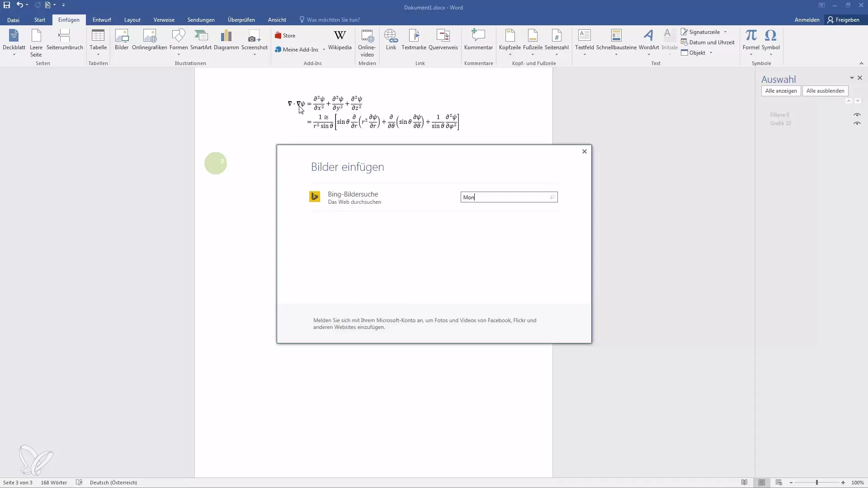Click the Bilder picture button
This screenshot has height=488, width=868.
pos(122,40)
